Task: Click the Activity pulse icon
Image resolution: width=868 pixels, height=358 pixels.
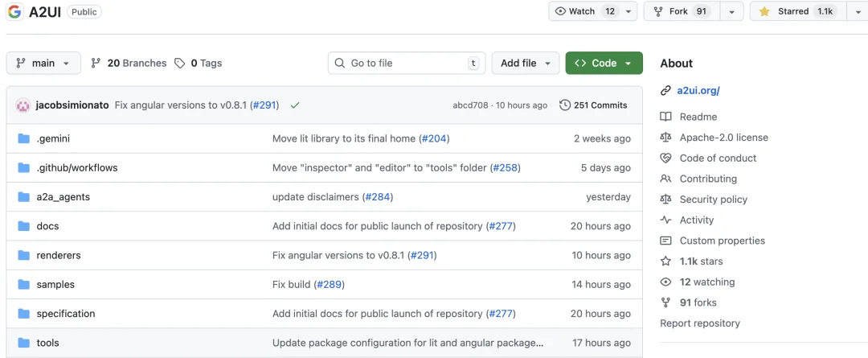Action: pos(665,220)
